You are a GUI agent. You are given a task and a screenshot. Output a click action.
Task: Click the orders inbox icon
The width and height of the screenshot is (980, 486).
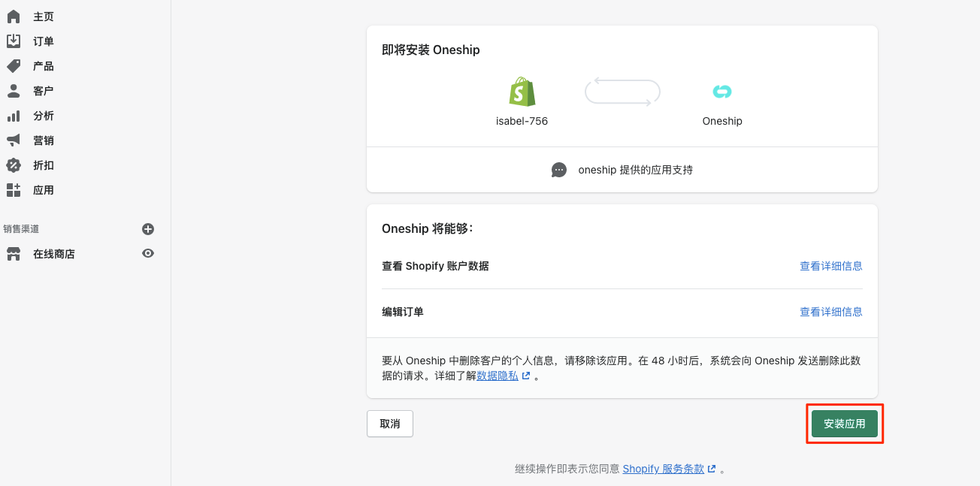[x=14, y=41]
